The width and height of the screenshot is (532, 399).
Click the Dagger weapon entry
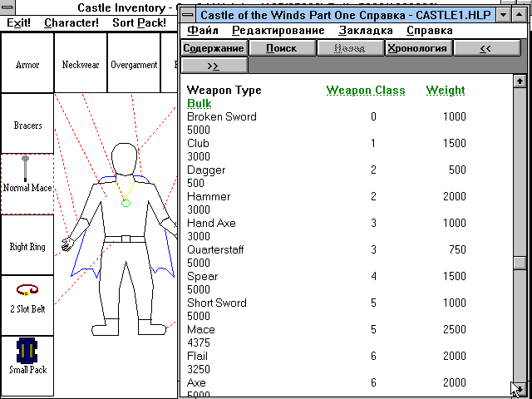coord(206,170)
